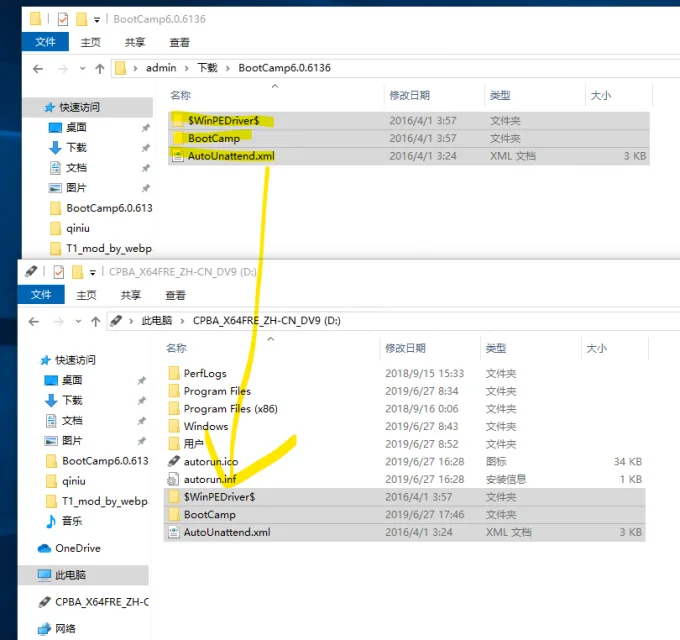Click New folder quick access icon in BootCamp6.0.6136 title bar
Screen dimensions: 680x640
(x=81, y=19)
